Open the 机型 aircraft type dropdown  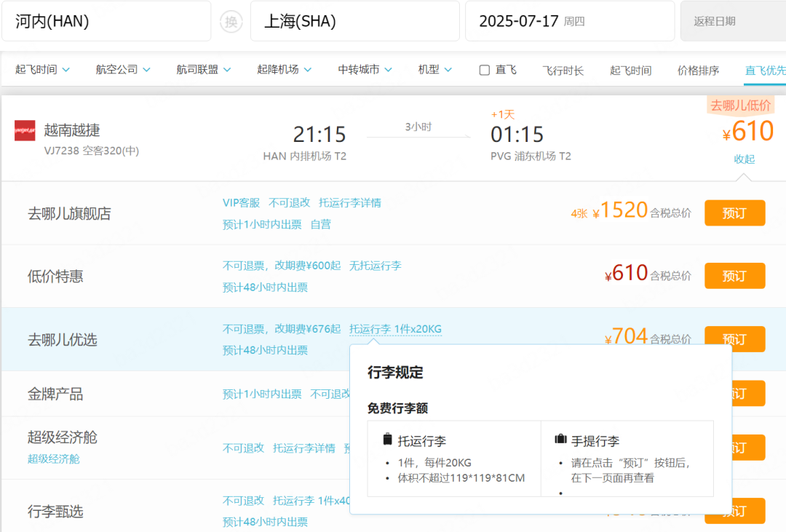pyautogui.click(x=435, y=70)
